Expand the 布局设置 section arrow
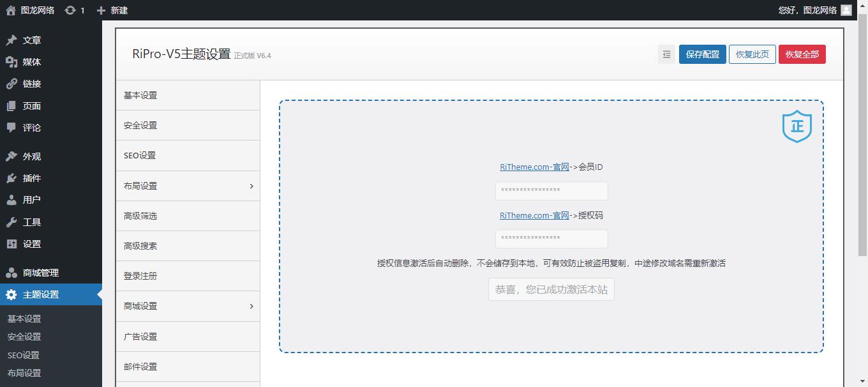The width and height of the screenshot is (868, 387). [251, 186]
